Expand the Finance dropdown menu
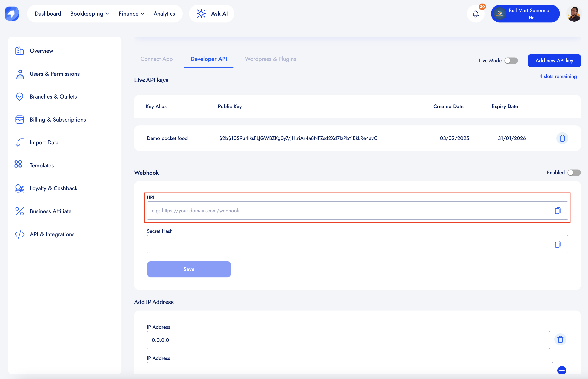The height and width of the screenshot is (379, 588). pos(132,14)
